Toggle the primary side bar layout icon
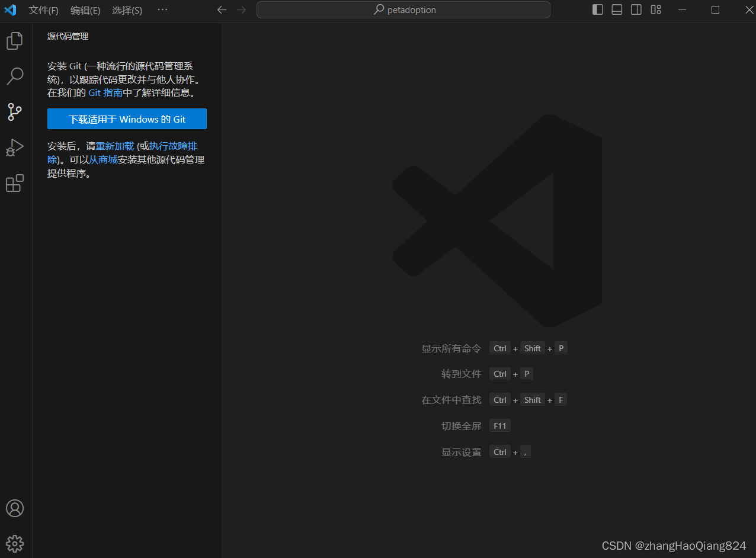 598,9
